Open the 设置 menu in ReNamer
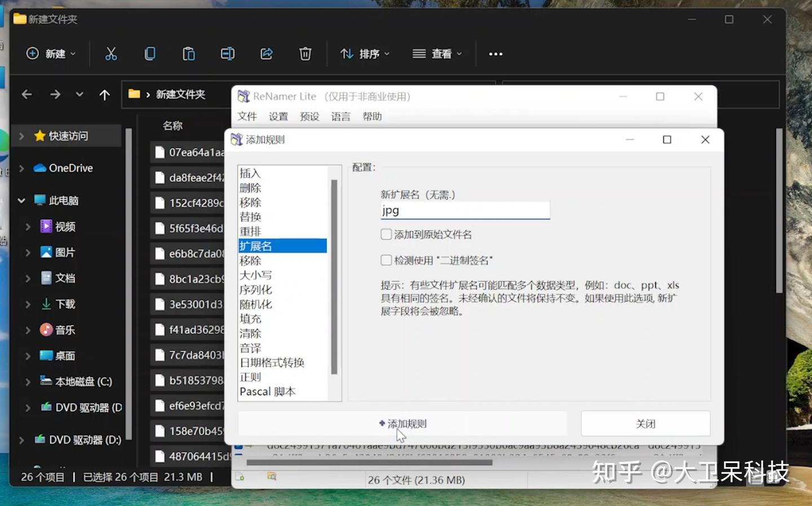 278,117
